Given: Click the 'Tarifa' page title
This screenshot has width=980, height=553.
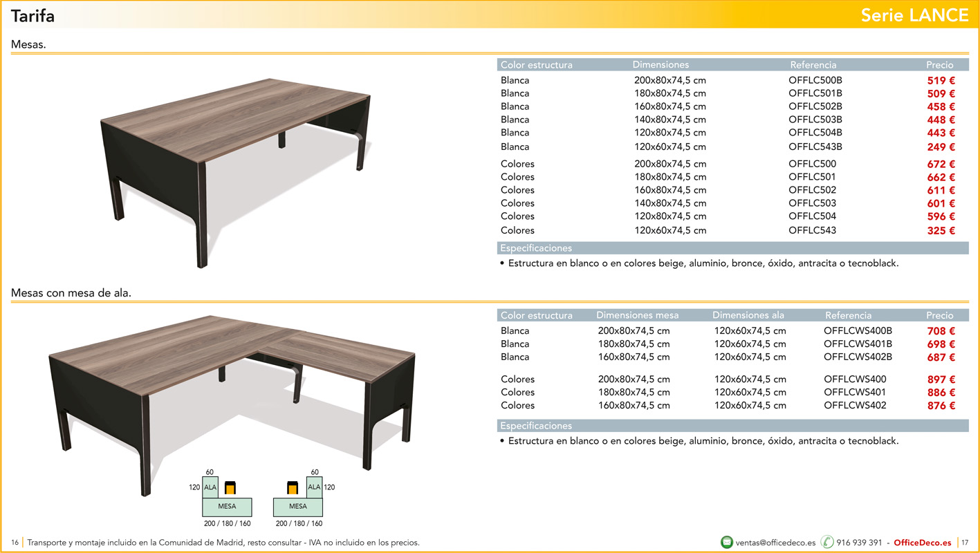Looking at the screenshot, I should point(33,16).
